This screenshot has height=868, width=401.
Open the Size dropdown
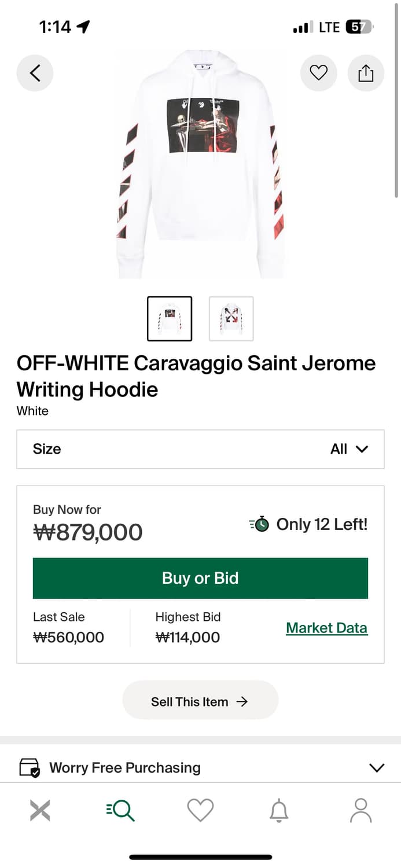click(200, 449)
